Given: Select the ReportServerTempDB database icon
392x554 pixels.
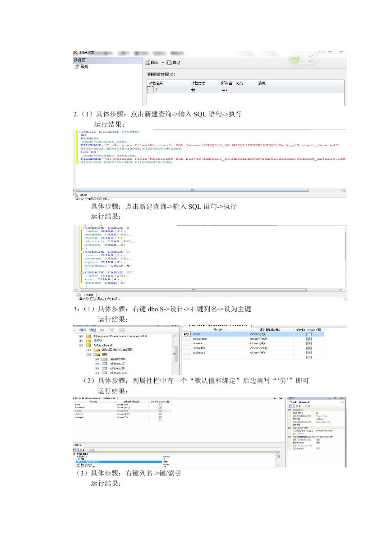Looking at the screenshot, I should pyautogui.click(x=88, y=336).
